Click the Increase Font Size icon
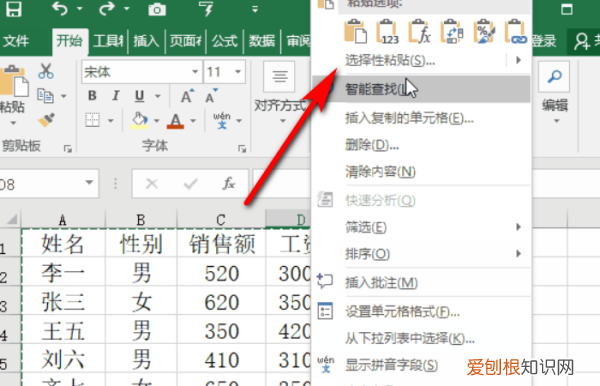 [x=187, y=96]
